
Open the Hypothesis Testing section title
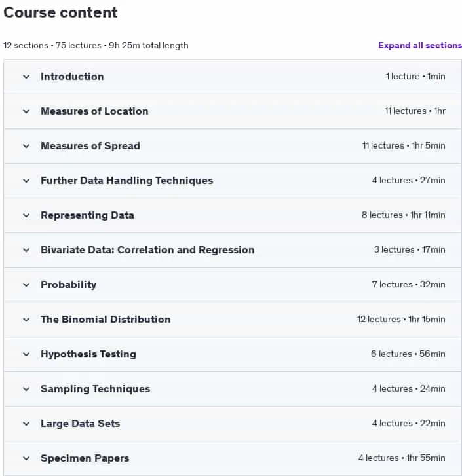(88, 354)
